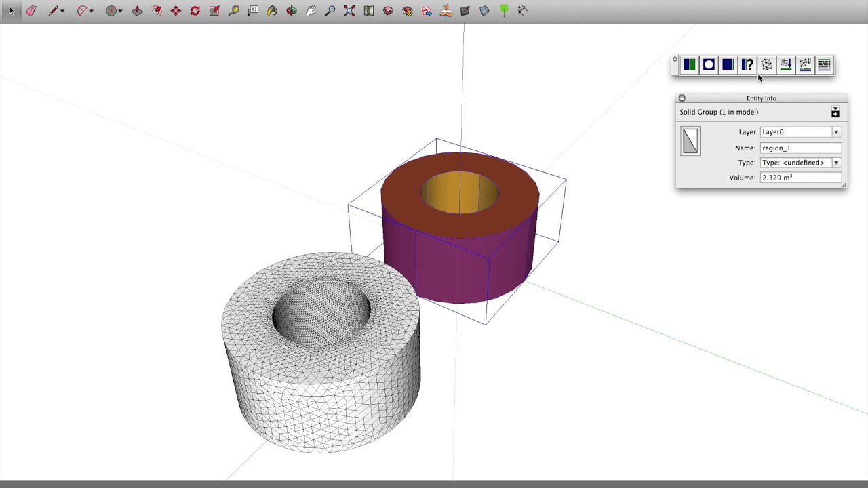Screen dimensions: 868x488
Task: Choose the Paint Bucket tool
Action: [x=273, y=10]
